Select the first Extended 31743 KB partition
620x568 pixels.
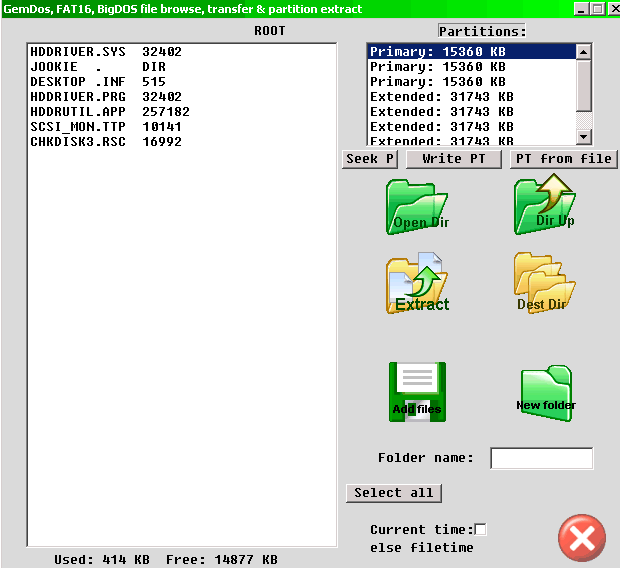pyautogui.click(x=472, y=97)
